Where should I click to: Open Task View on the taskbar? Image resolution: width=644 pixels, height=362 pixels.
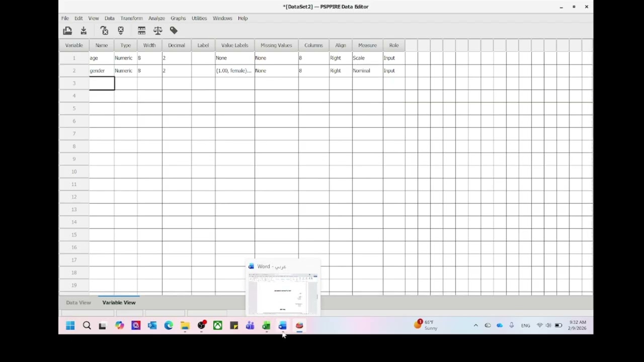pyautogui.click(x=103, y=326)
